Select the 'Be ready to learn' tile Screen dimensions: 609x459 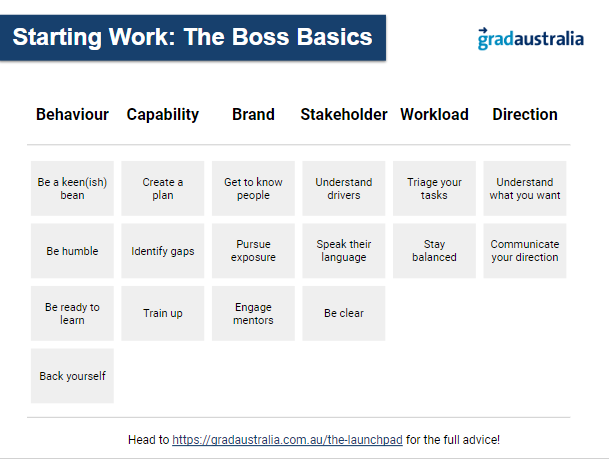pyautogui.click(x=72, y=313)
